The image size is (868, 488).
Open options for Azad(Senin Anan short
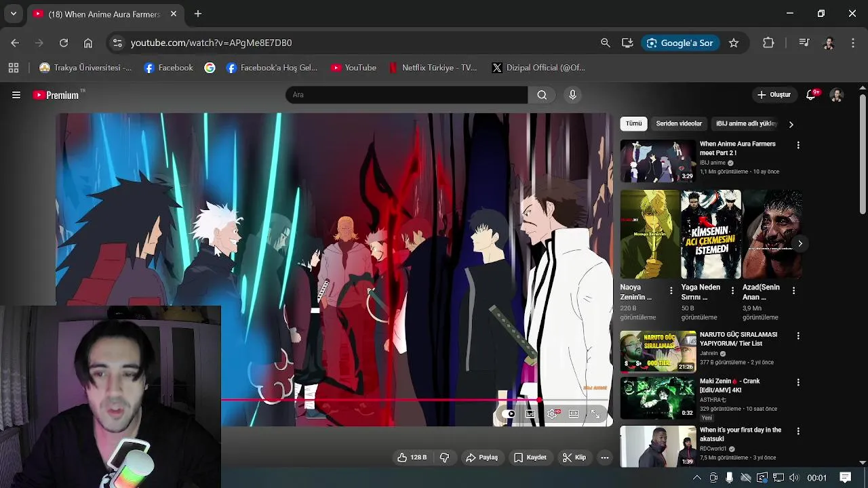click(x=793, y=290)
